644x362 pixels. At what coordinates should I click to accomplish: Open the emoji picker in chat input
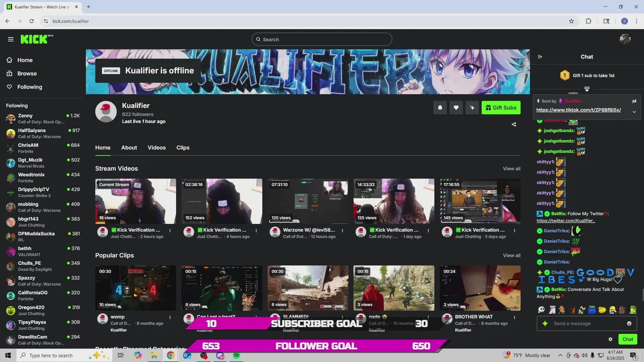pos(629,323)
